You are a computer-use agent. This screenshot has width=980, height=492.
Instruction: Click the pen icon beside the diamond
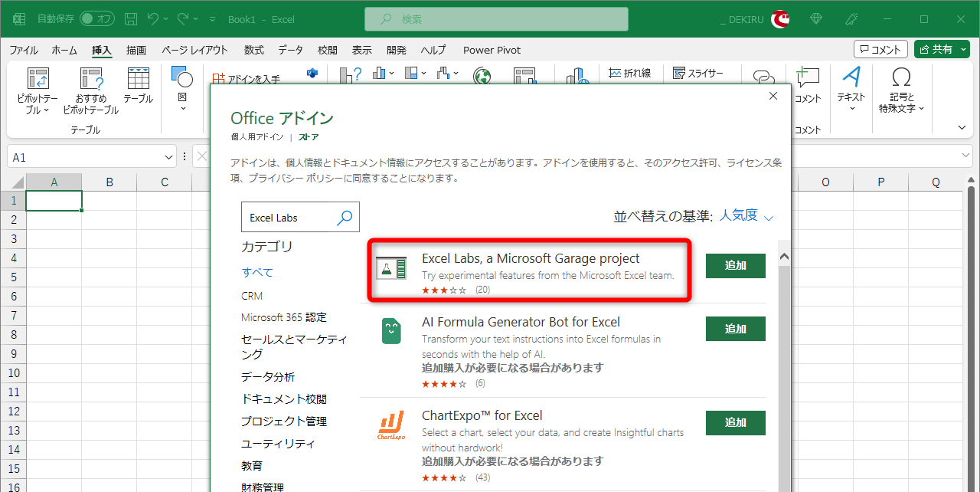(851, 19)
